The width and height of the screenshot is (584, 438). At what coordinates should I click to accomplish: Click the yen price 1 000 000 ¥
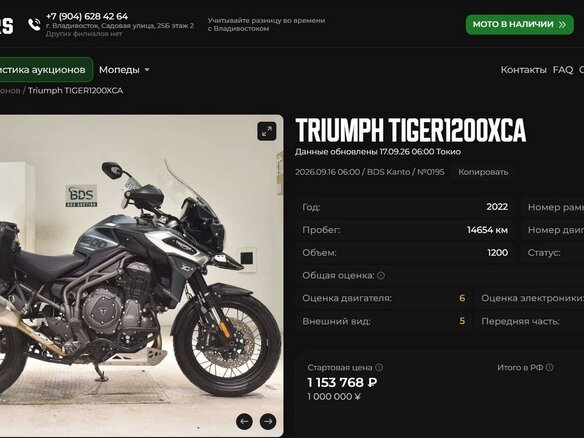tap(334, 397)
